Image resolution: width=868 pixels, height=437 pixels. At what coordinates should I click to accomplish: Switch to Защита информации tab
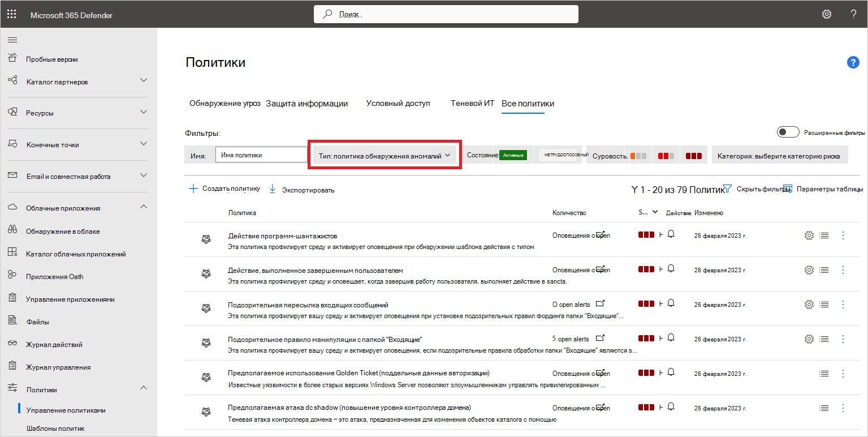(307, 104)
